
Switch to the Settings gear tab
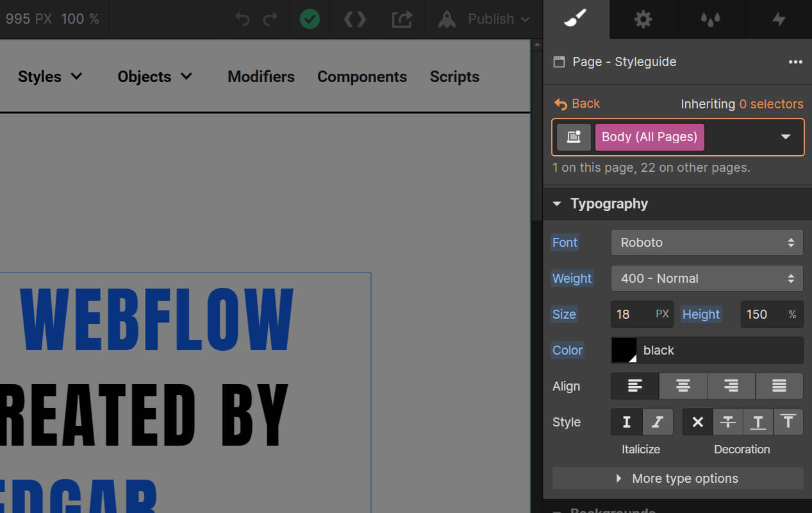[x=643, y=19]
